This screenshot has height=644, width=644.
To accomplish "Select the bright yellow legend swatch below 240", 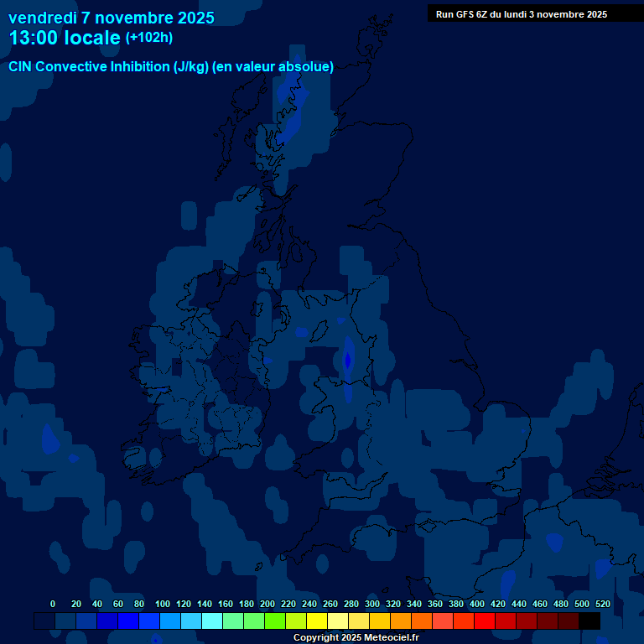I will click(317, 621).
